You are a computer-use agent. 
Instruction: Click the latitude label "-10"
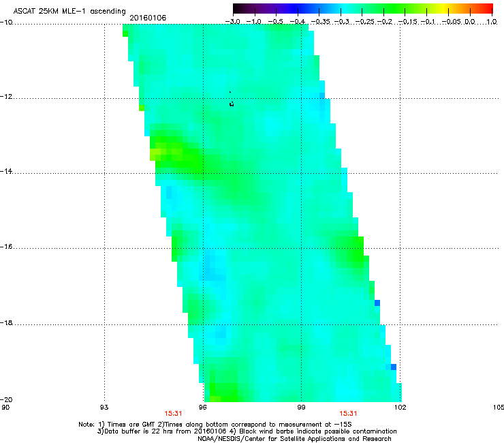click(6, 22)
